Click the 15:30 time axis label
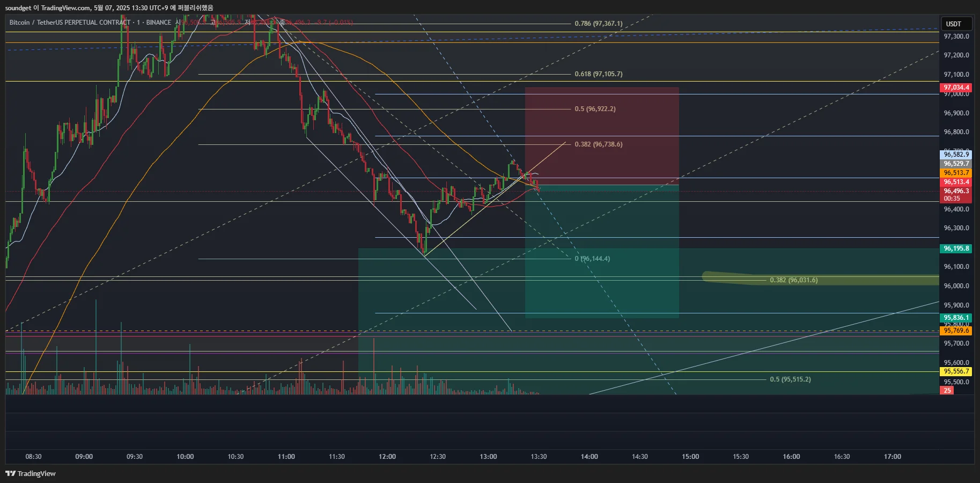 coord(741,457)
